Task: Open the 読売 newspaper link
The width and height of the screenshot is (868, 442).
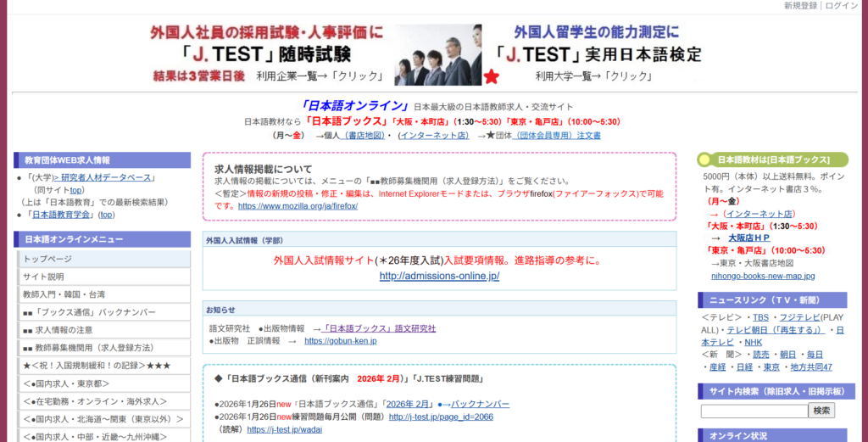Action: (x=761, y=355)
